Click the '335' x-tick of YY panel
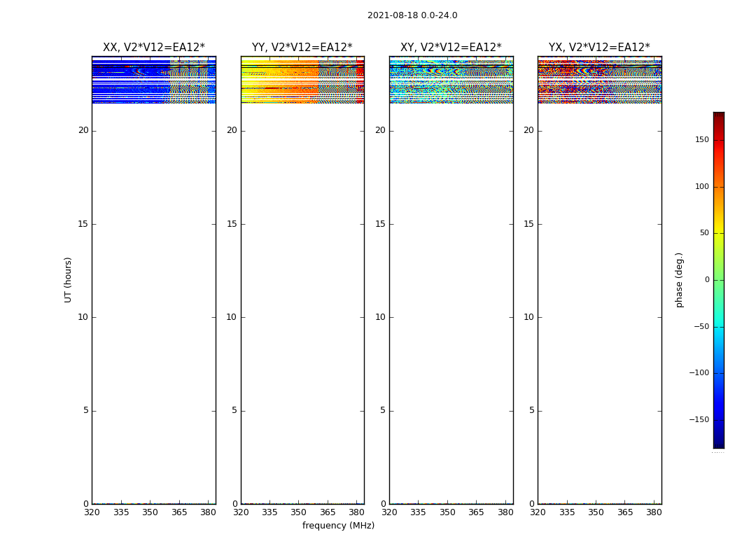 coord(269,512)
